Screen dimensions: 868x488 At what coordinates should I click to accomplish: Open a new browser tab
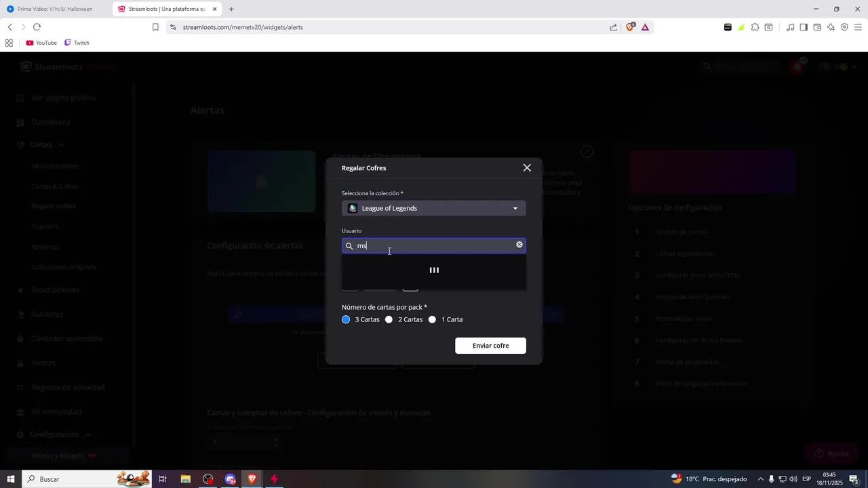click(231, 9)
